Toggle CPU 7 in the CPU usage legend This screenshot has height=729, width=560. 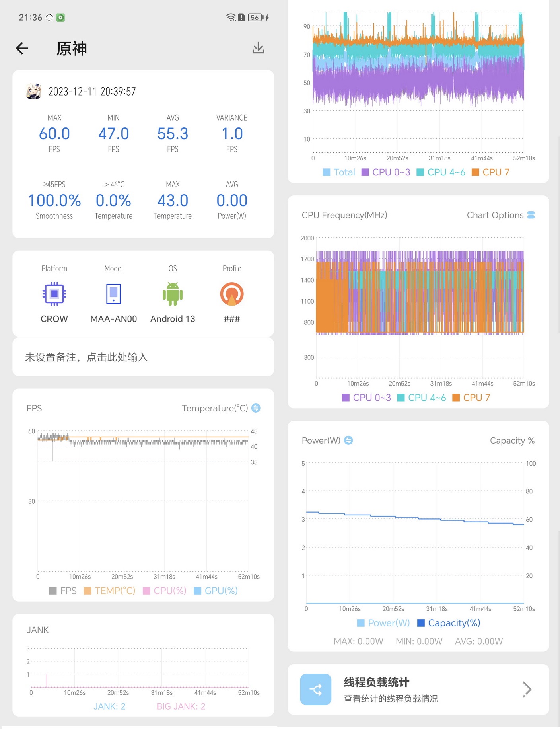click(490, 172)
